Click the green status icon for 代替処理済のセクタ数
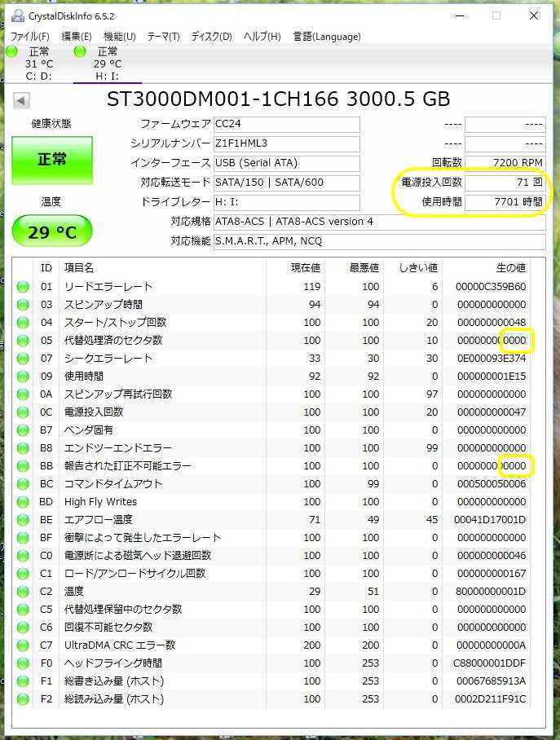 pos(23,341)
